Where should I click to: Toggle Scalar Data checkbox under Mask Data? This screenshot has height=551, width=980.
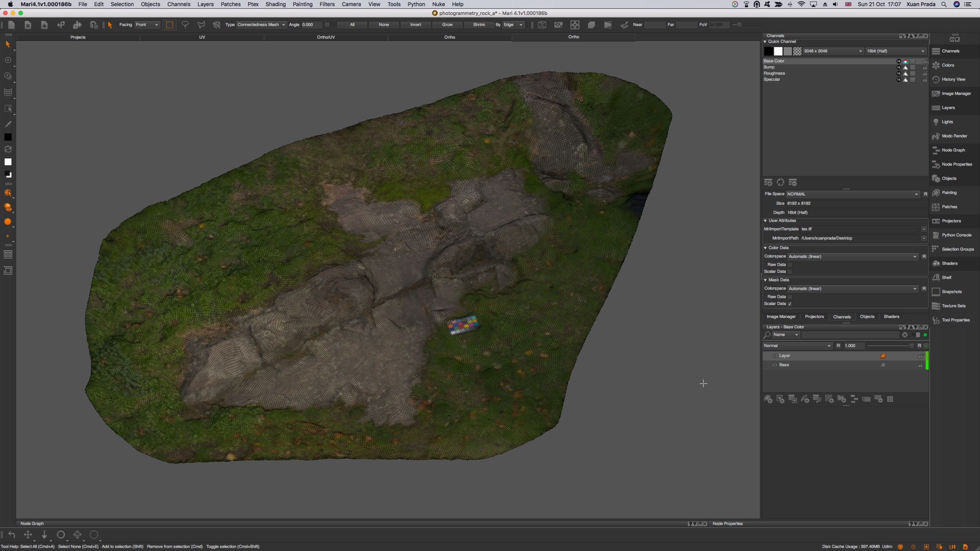(x=790, y=304)
